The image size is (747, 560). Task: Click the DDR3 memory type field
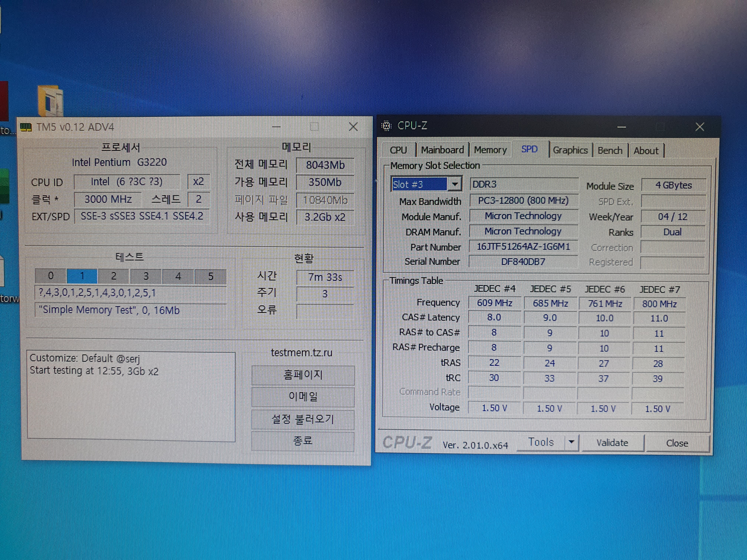[524, 184]
